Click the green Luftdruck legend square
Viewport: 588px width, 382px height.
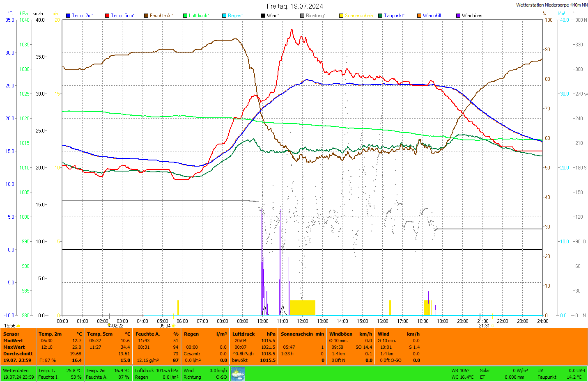click(185, 16)
